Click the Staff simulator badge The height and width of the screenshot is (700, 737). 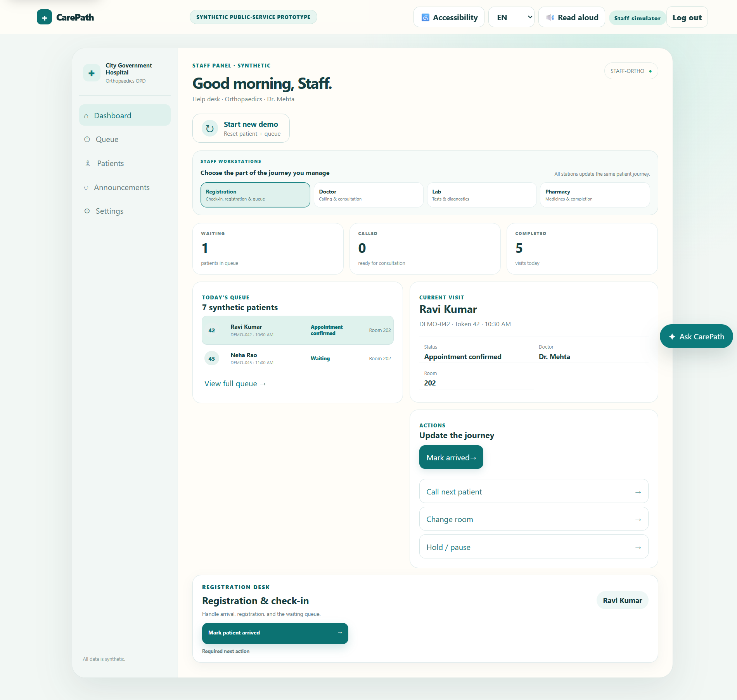(x=637, y=18)
